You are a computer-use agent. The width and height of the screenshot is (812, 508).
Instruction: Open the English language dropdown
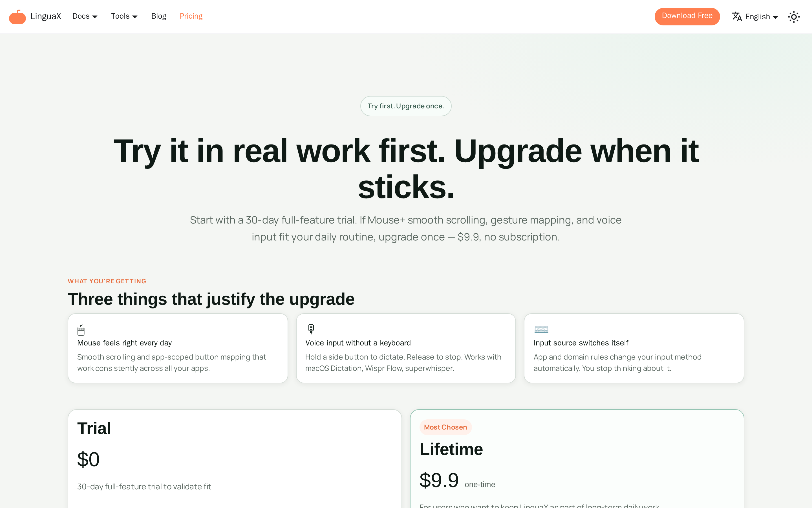[761, 17]
